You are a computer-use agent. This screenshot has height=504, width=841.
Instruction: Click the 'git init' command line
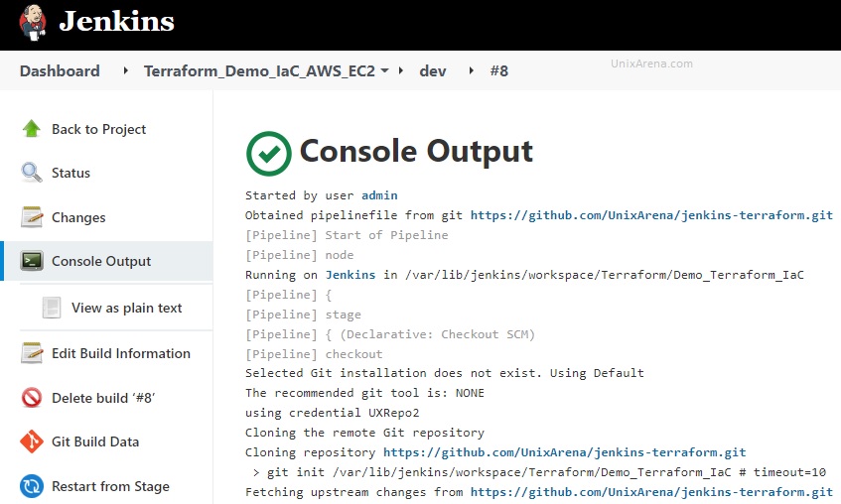(x=539, y=472)
